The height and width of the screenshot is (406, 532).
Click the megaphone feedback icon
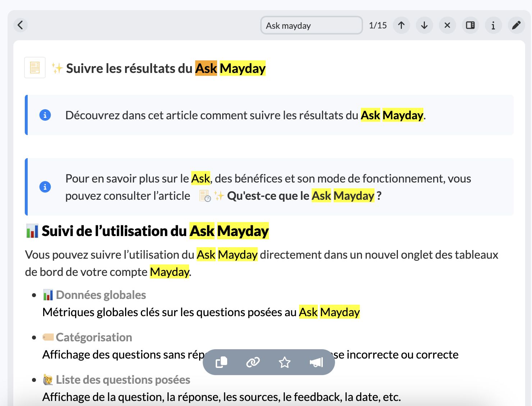[316, 362]
